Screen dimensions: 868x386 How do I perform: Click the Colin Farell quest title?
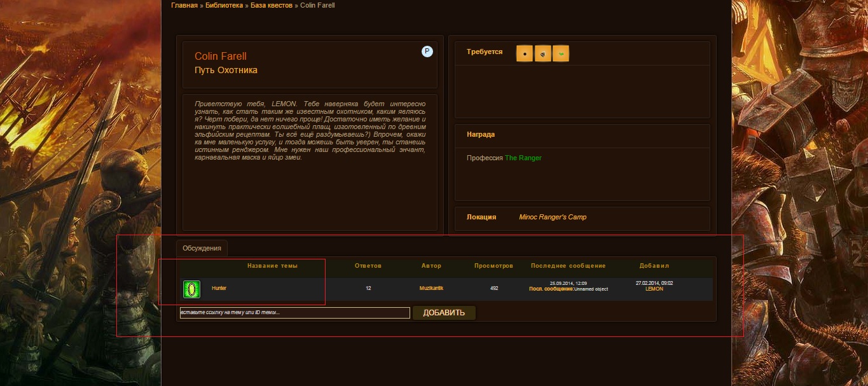click(x=221, y=57)
